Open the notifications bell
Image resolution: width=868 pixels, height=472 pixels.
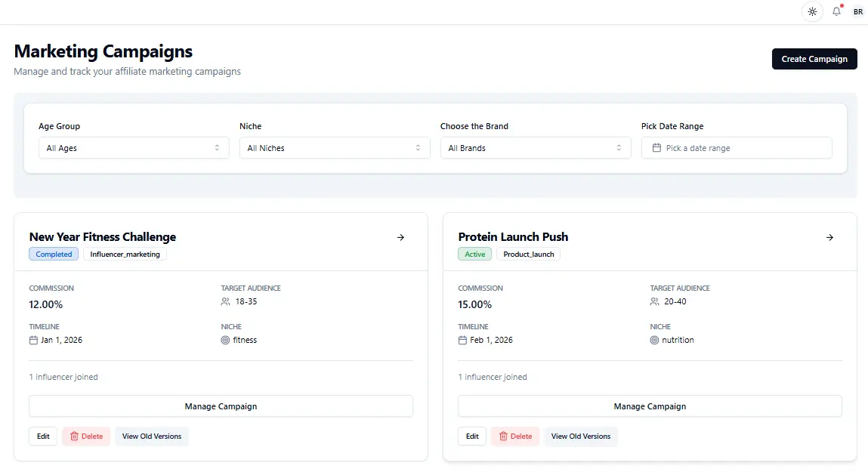tap(836, 11)
